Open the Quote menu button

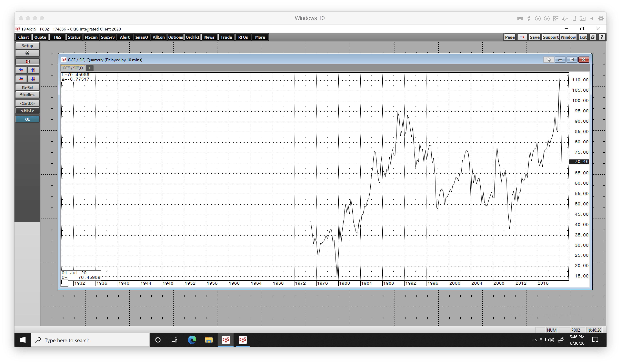[x=40, y=37]
